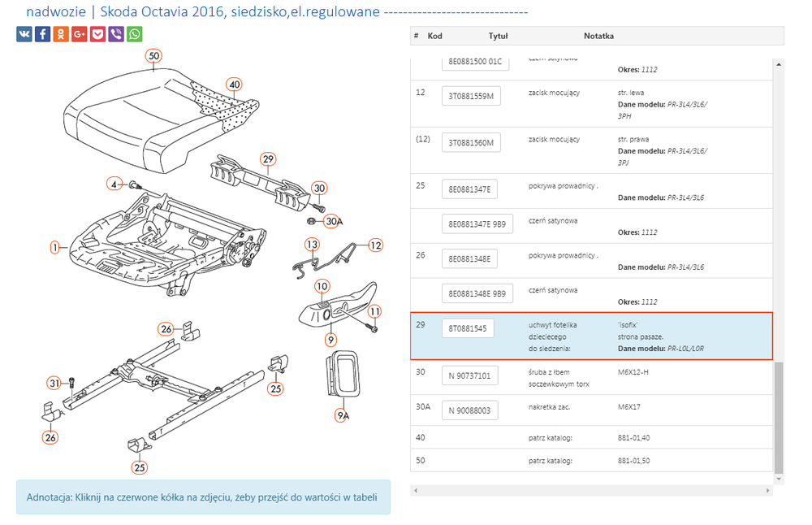The height and width of the screenshot is (525, 812).
Task: Save page to Pocket
Action: tap(97, 34)
